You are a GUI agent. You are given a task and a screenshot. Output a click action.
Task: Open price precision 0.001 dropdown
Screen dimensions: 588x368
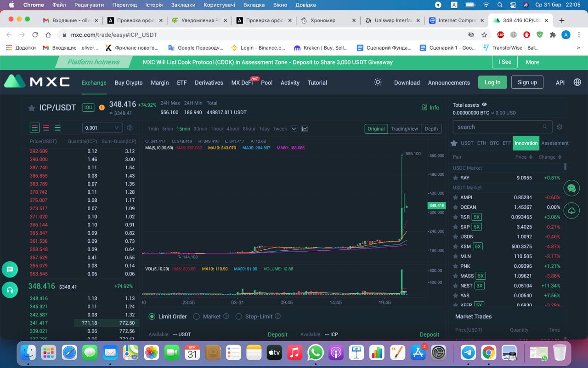[102, 127]
